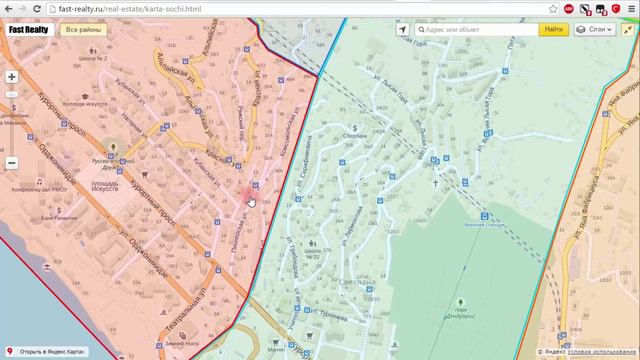Click the "Рижский пер." street label

[x=241, y=124]
